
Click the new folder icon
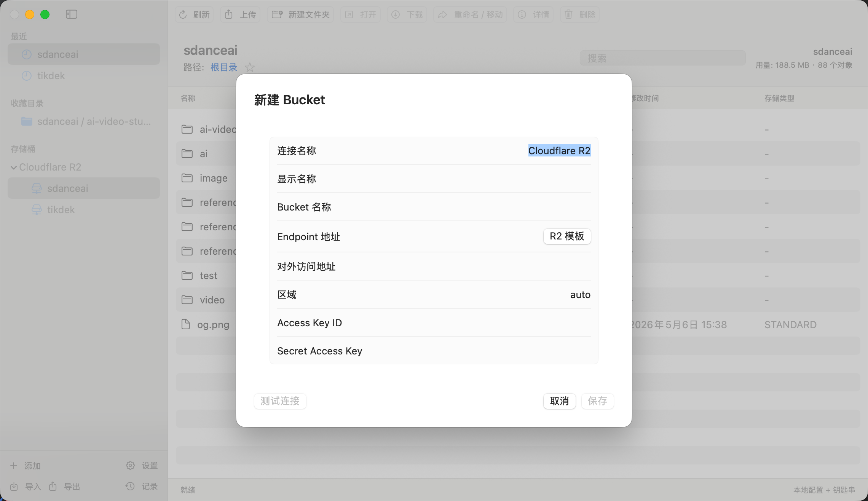[x=277, y=14]
